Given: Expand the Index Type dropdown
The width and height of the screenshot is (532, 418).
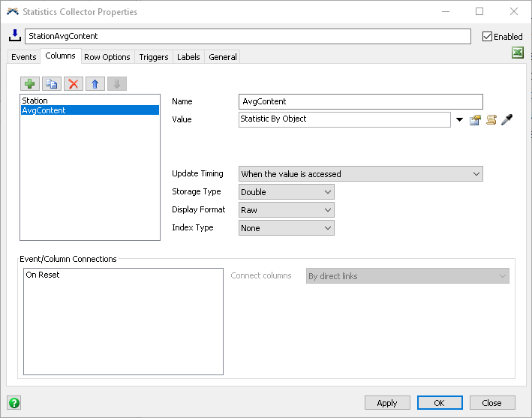Looking at the screenshot, I should pos(286,228).
